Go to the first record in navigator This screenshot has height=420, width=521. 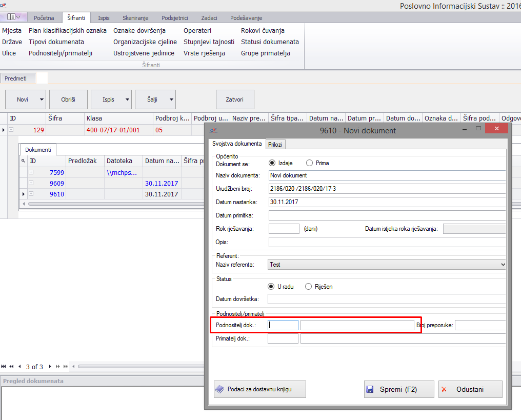click(x=4, y=367)
